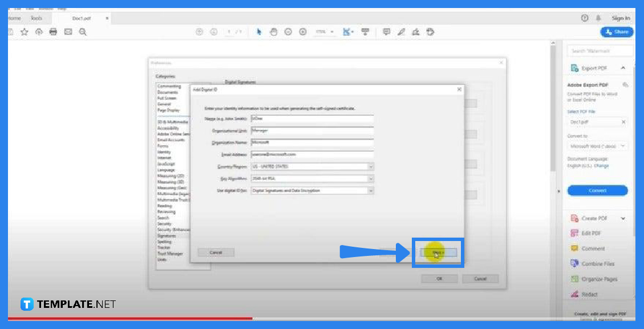This screenshot has width=644, height=329.
Task: Click the Share button
Action: tap(617, 31)
